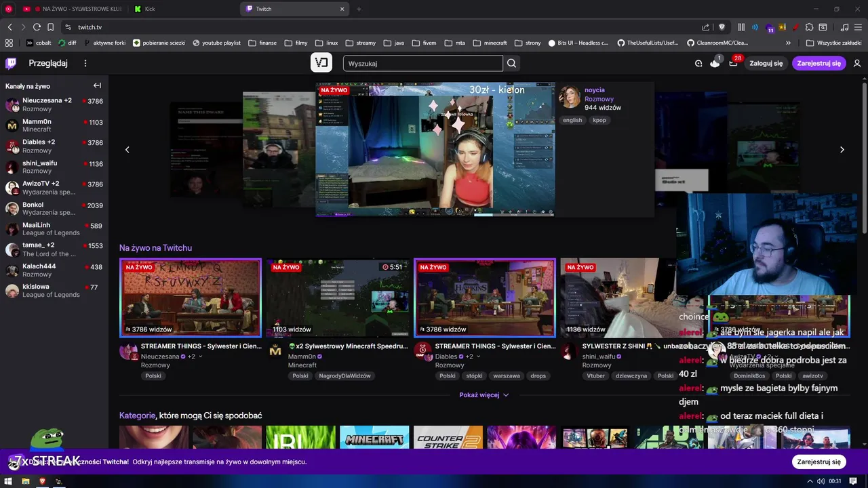Go to next carousel stream
Image resolution: width=868 pixels, height=488 pixels.
pyautogui.click(x=842, y=150)
